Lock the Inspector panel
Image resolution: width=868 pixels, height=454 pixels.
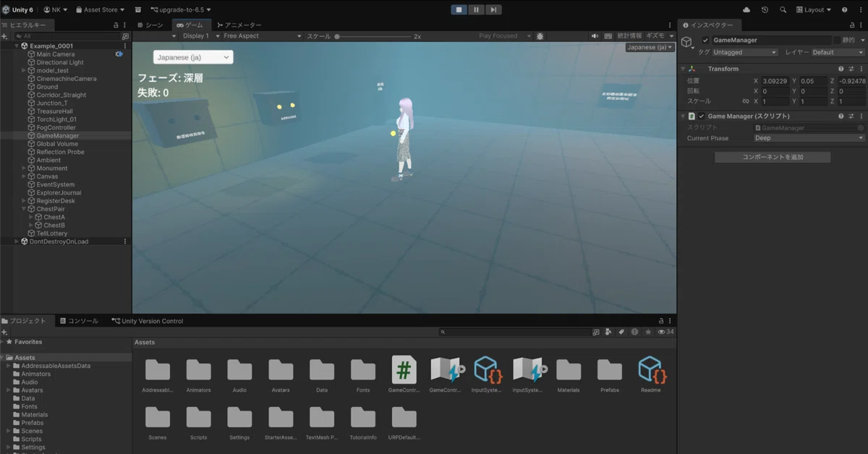pos(851,25)
